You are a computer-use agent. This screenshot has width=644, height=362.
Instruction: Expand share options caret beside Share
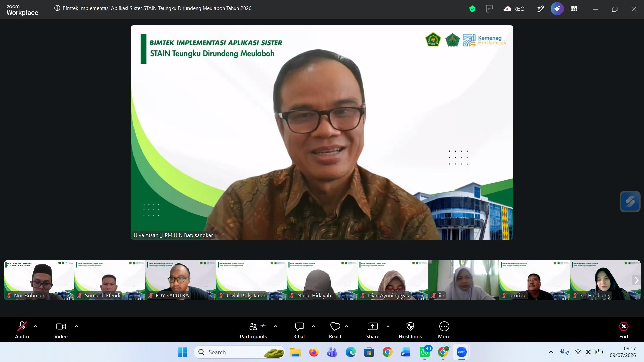pos(388,326)
